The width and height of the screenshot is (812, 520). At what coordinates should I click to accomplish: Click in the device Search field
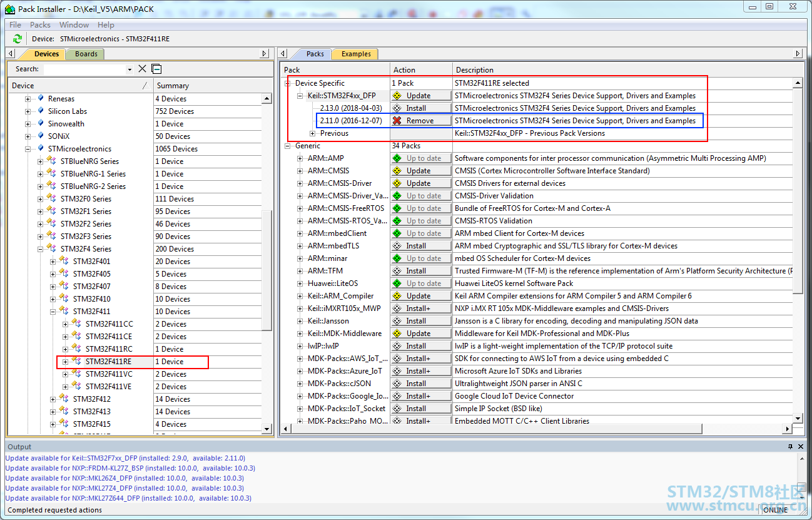tap(84, 69)
